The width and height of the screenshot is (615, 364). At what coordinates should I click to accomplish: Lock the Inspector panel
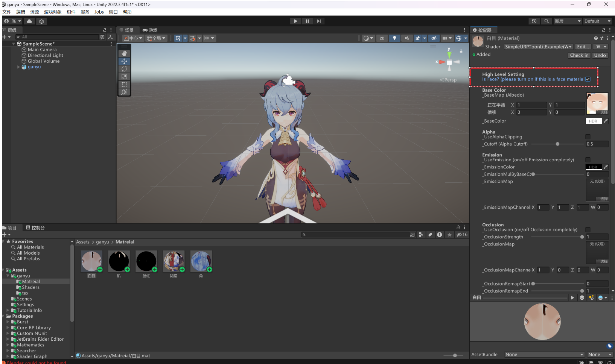click(x=603, y=30)
